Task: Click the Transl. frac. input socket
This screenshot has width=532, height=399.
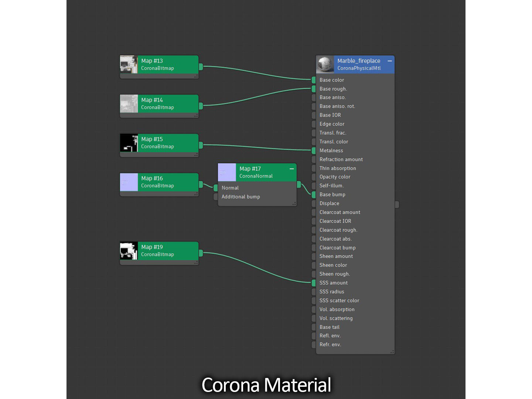Action: click(x=314, y=133)
